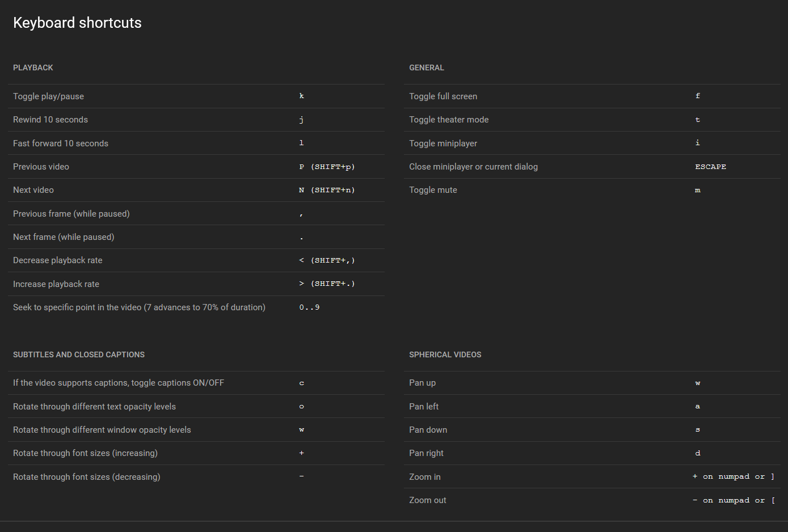The width and height of the screenshot is (788, 532).
Task: Select the Toggle mute label
Action: pos(433,190)
